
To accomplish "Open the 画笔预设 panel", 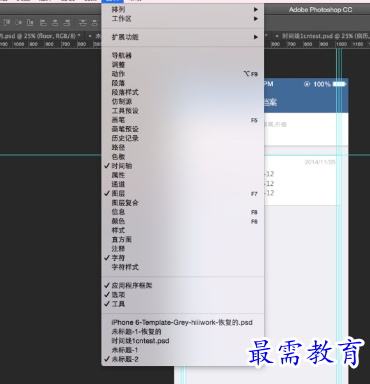I will pos(183,129).
